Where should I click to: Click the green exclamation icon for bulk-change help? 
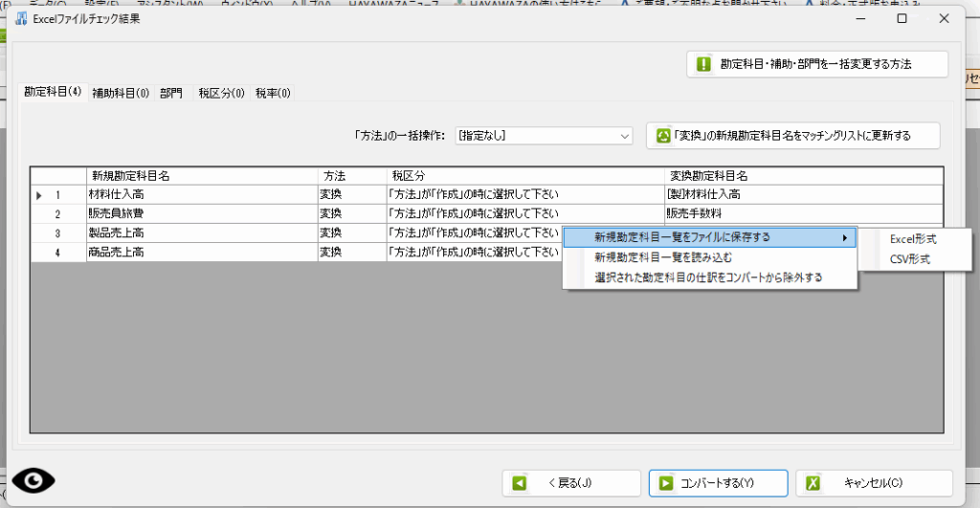pyautogui.click(x=704, y=64)
